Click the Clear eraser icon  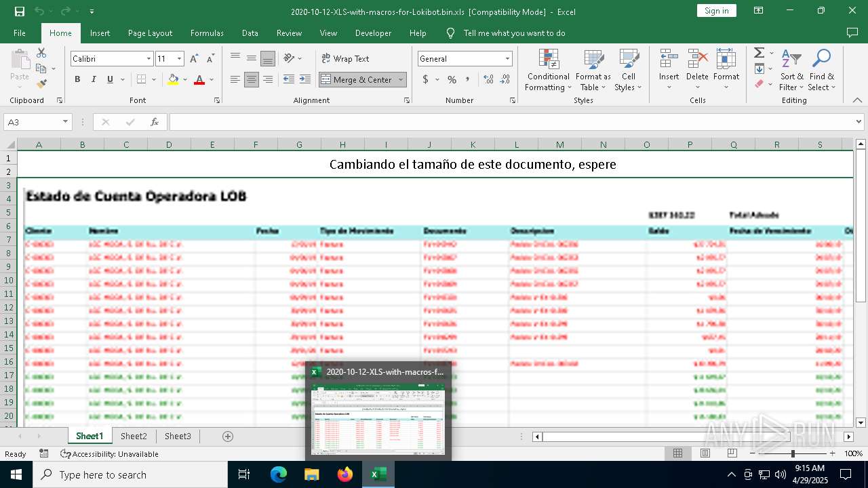759,84
